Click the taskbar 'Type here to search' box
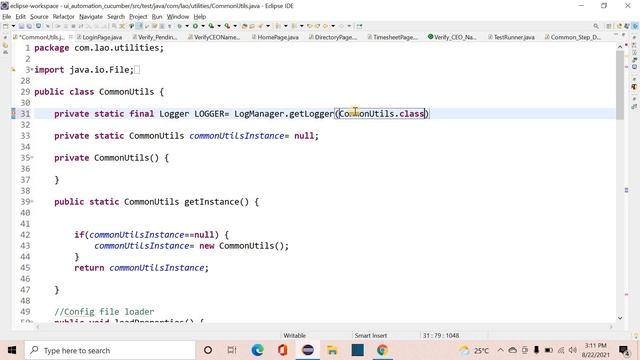Screen dimensions: 640x360 tap(110, 350)
